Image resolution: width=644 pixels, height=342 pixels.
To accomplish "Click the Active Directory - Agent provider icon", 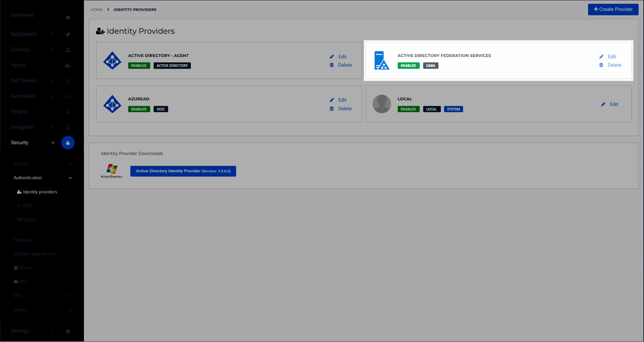I will pos(112,60).
